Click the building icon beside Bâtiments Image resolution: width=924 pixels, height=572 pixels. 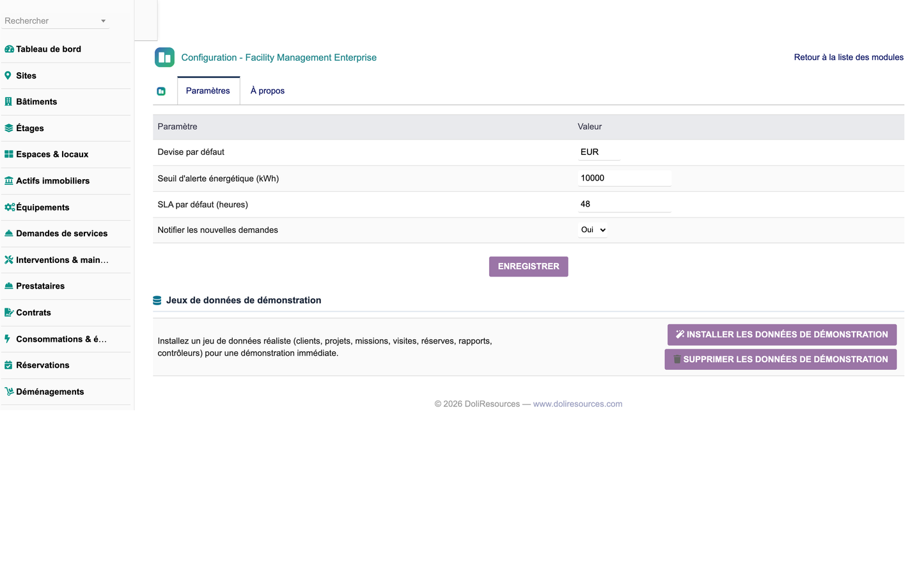[x=8, y=102]
